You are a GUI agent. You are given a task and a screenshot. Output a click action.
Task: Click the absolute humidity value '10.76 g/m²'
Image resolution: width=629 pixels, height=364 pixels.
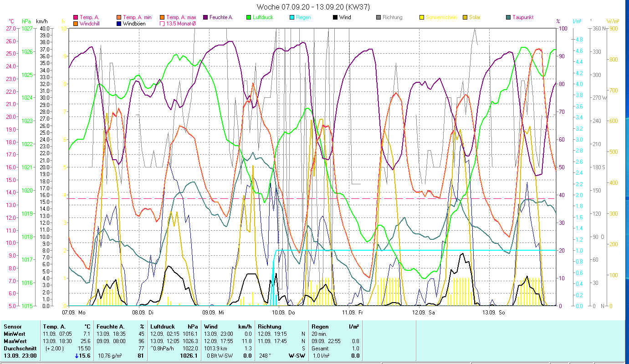(111, 356)
